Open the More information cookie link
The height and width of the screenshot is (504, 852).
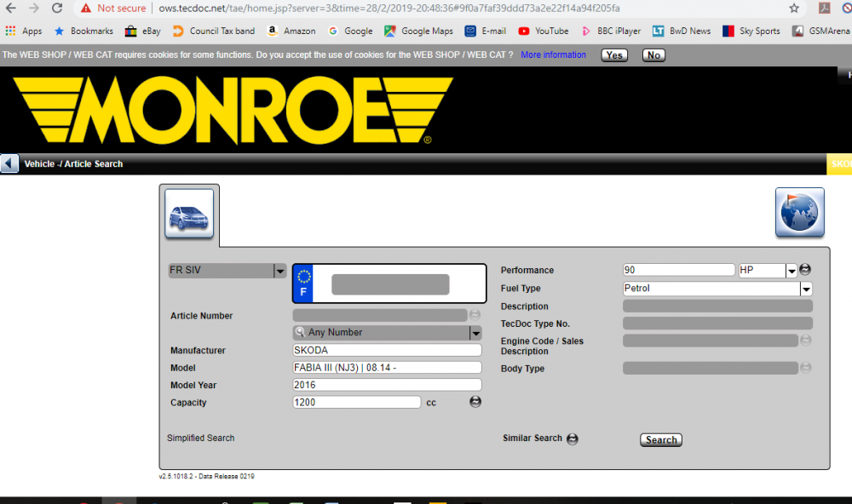point(553,54)
